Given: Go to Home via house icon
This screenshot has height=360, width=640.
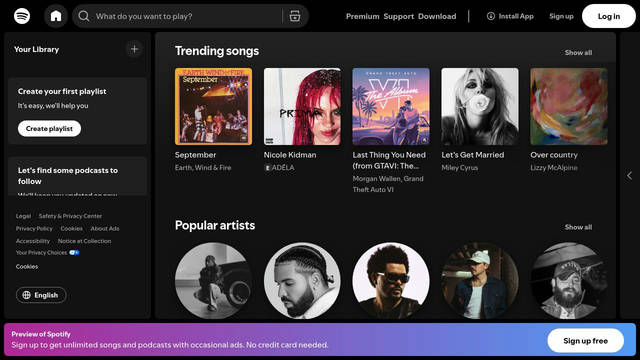Looking at the screenshot, I should (56, 16).
